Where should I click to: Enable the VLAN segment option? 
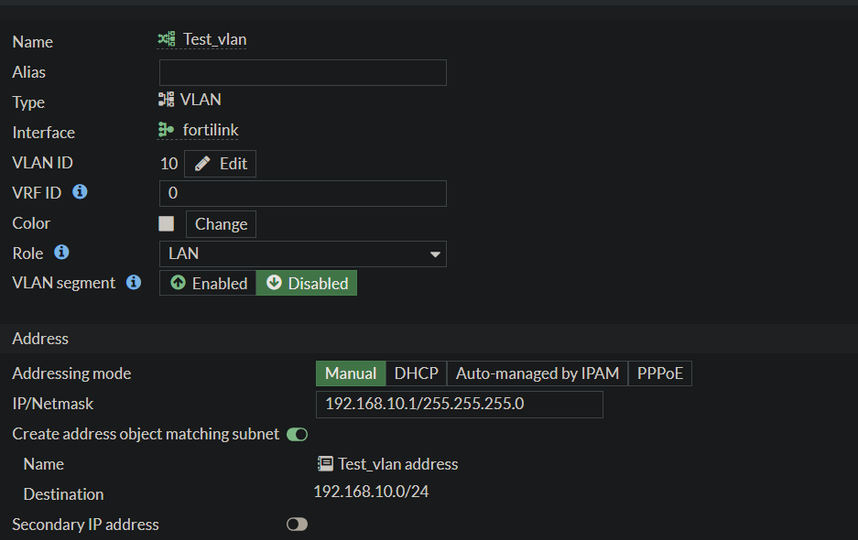(208, 284)
